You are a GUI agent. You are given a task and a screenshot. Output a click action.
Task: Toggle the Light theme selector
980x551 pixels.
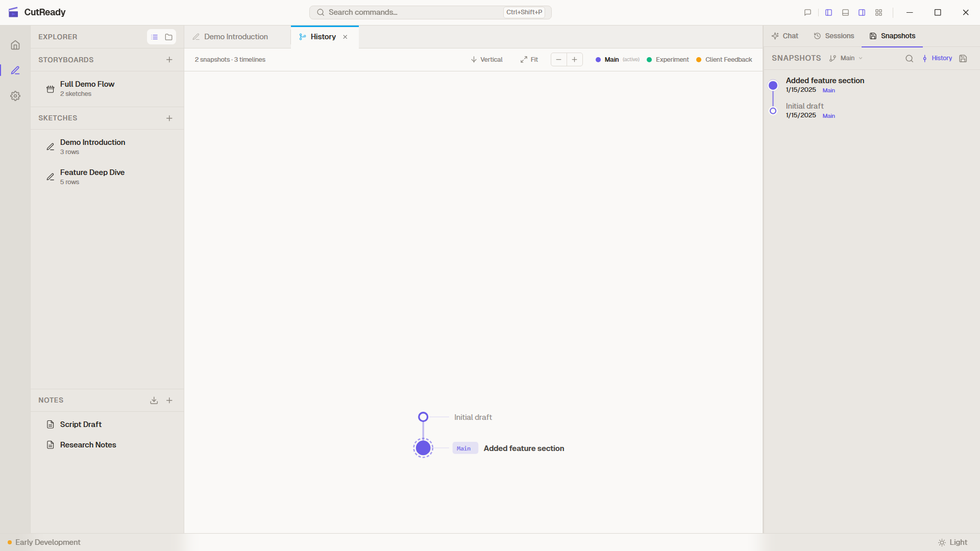(952, 542)
